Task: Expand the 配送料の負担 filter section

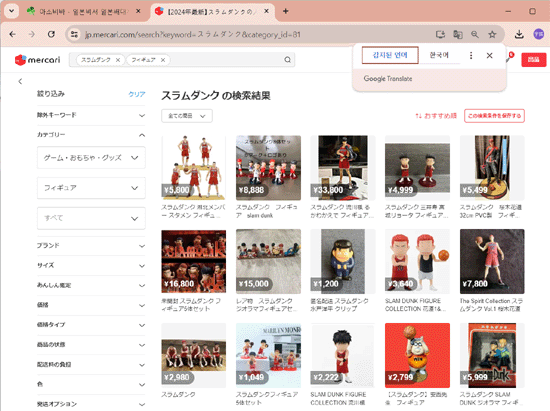Action: tap(91, 364)
